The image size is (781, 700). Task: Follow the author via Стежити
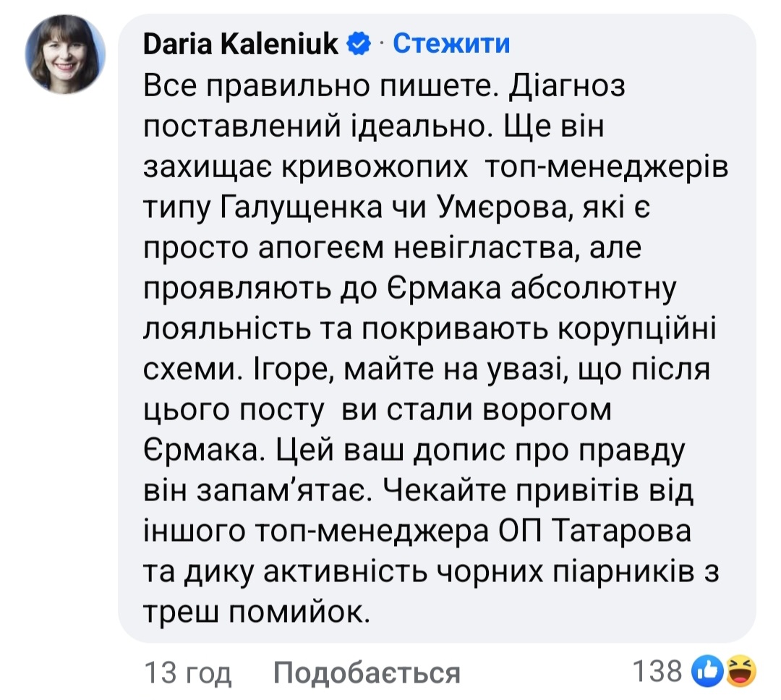451,43
